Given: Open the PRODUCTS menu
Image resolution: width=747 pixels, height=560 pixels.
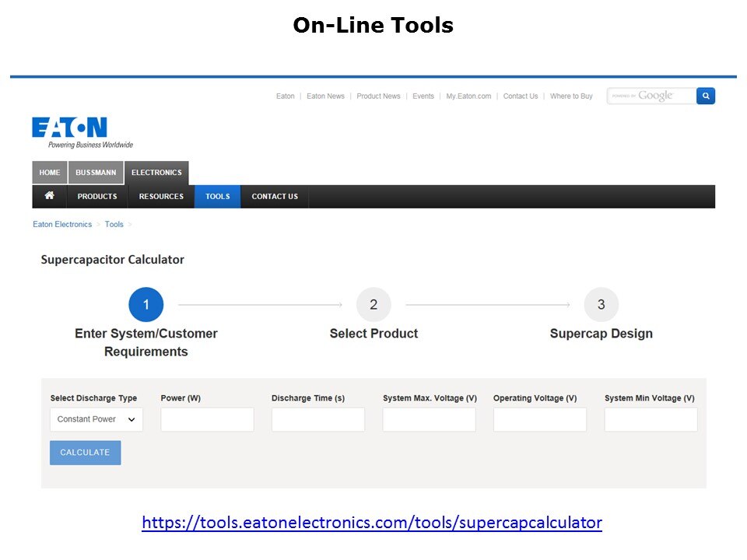Looking at the screenshot, I should (x=97, y=197).
